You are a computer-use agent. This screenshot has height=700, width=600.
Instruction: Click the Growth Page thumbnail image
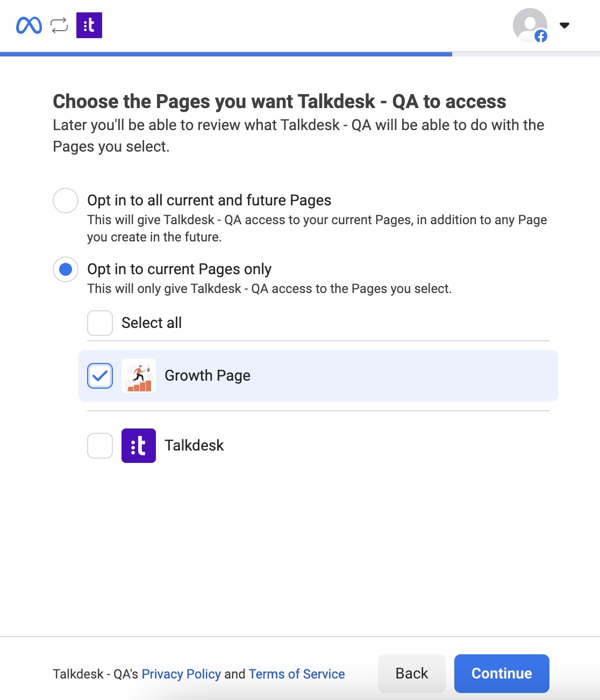tap(139, 376)
